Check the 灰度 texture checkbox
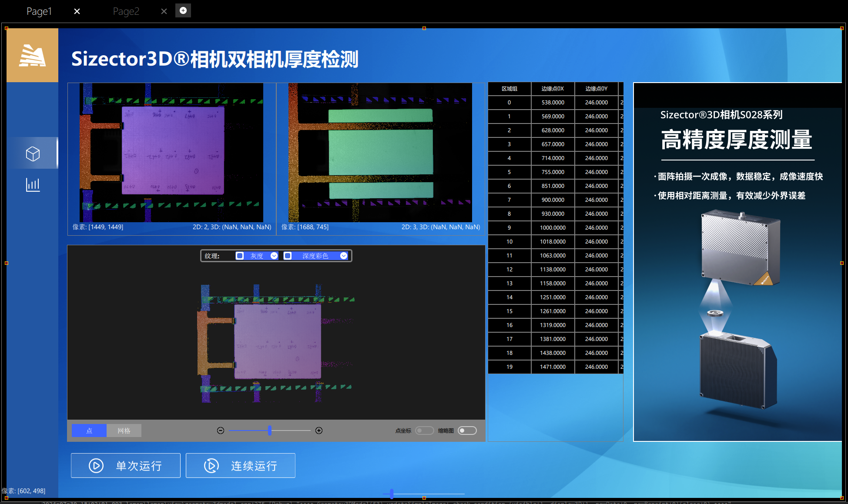Image resolution: width=848 pixels, height=504 pixels. (x=240, y=256)
